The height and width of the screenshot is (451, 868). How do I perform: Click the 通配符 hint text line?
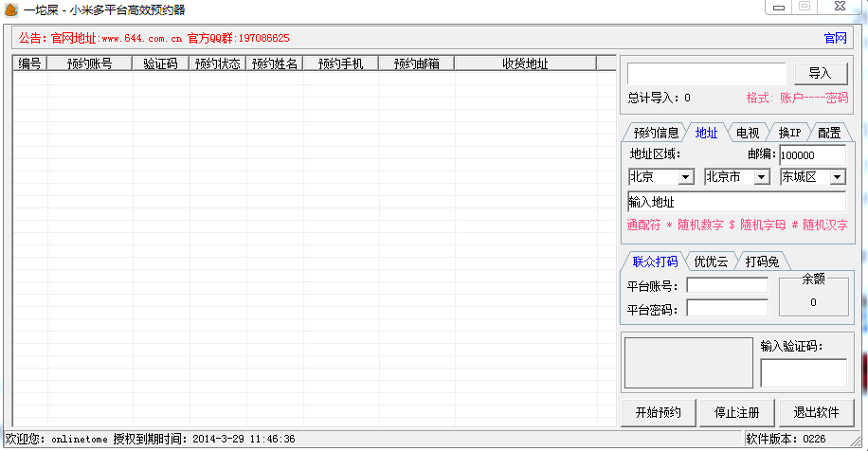737,225
